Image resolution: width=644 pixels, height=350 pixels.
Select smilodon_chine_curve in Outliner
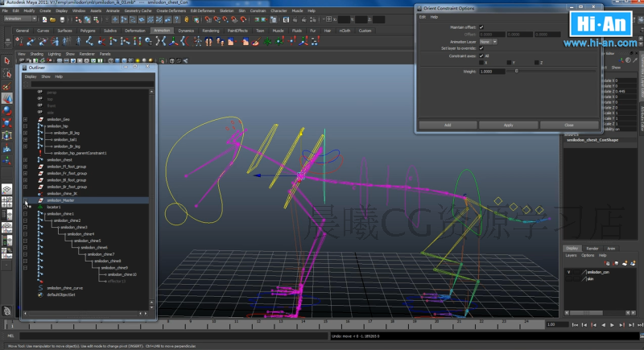click(x=64, y=288)
